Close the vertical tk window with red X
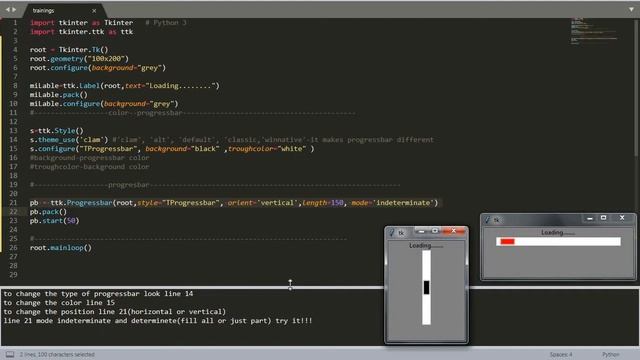Viewport: 640px width, 360px height. pos(453,231)
